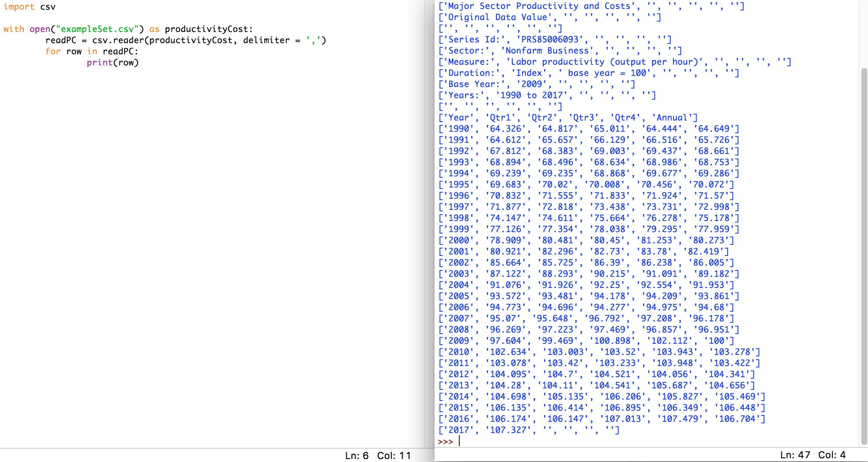The height and width of the screenshot is (462, 868).
Task: Click the delimiter argument in the code
Action: coord(266,40)
